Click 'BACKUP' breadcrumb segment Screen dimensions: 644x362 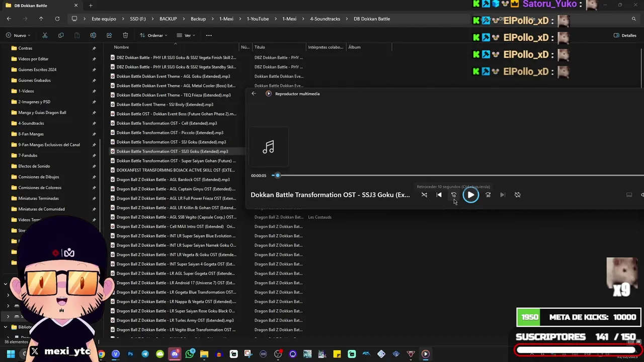point(168,19)
